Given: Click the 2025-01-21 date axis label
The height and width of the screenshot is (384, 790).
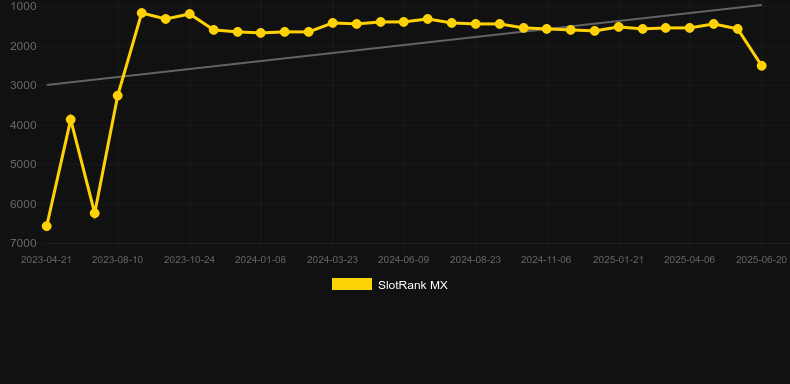Looking at the screenshot, I should pyautogui.click(x=618, y=260).
